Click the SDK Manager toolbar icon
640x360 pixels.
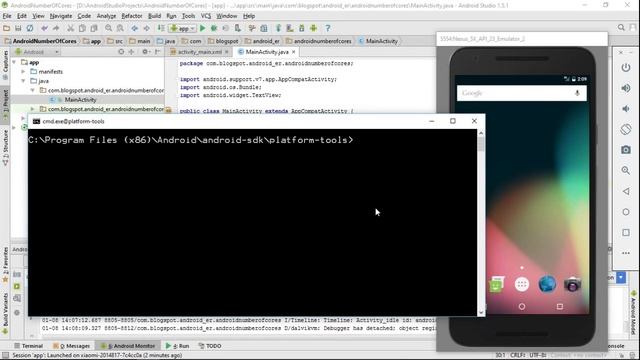(302, 28)
